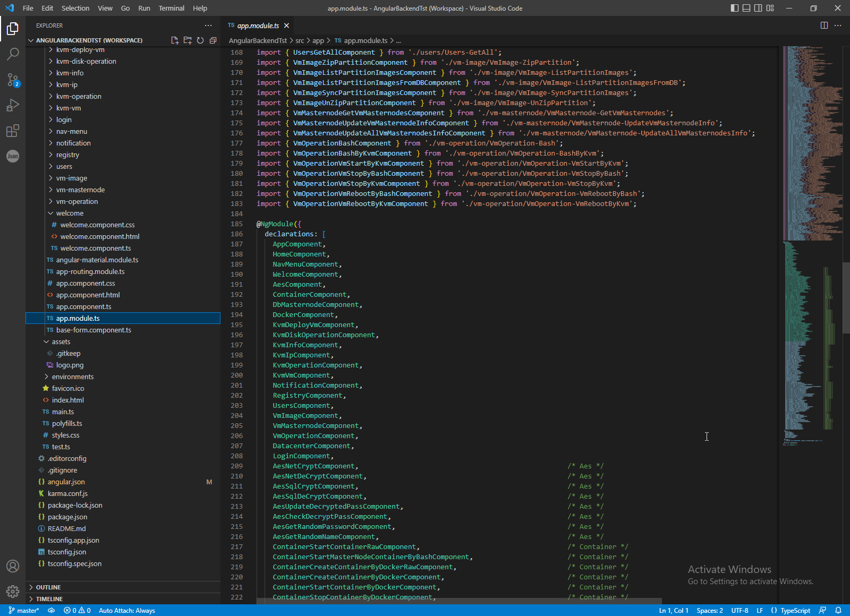Create a new file in the Explorer
This screenshot has height=616, width=850.
(175, 40)
